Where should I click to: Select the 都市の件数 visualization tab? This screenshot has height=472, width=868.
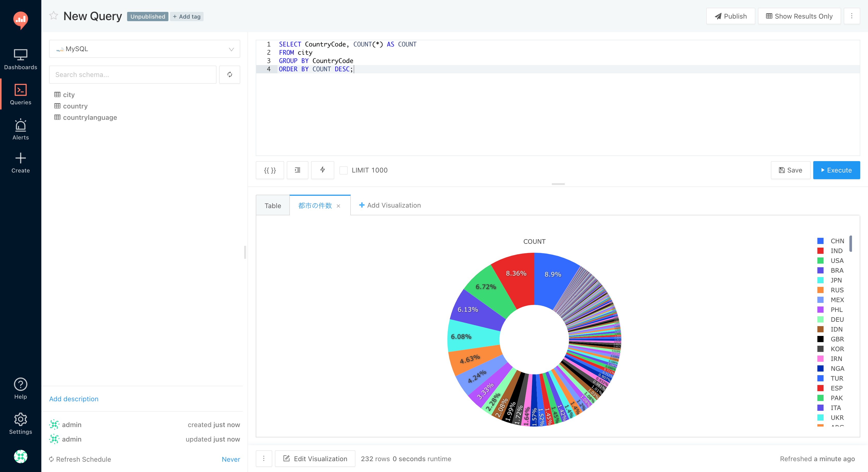tap(315, 206)
